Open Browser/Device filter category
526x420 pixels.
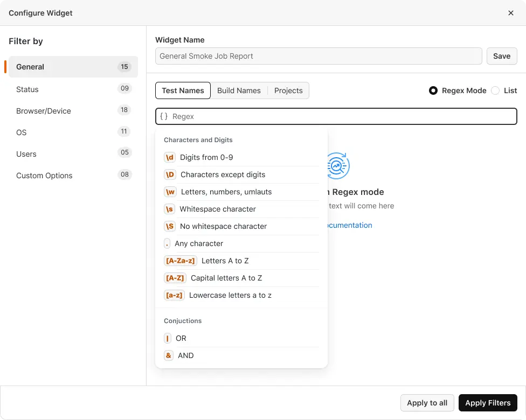[44, 111]
